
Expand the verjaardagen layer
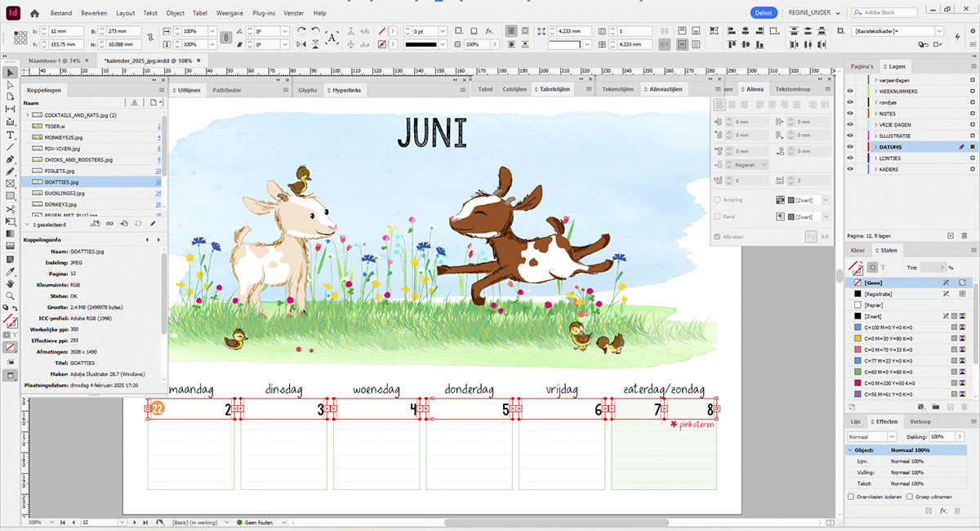pyautogui.click(x=875, y=80)
